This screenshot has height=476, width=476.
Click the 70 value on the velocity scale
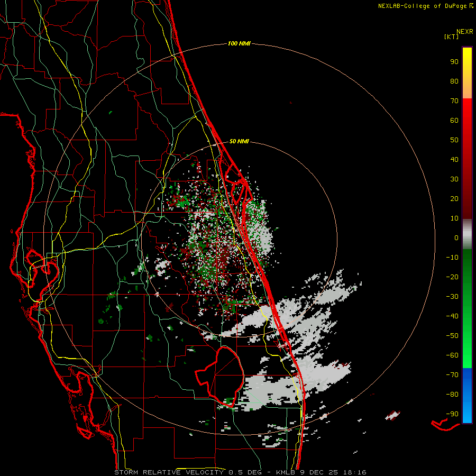click(x=454, y=101)
